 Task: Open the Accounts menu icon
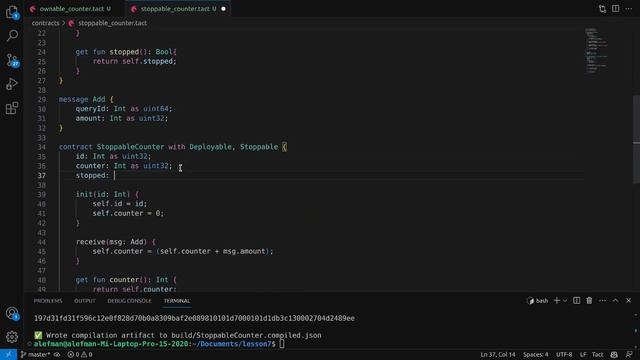(x=12, y=313)
